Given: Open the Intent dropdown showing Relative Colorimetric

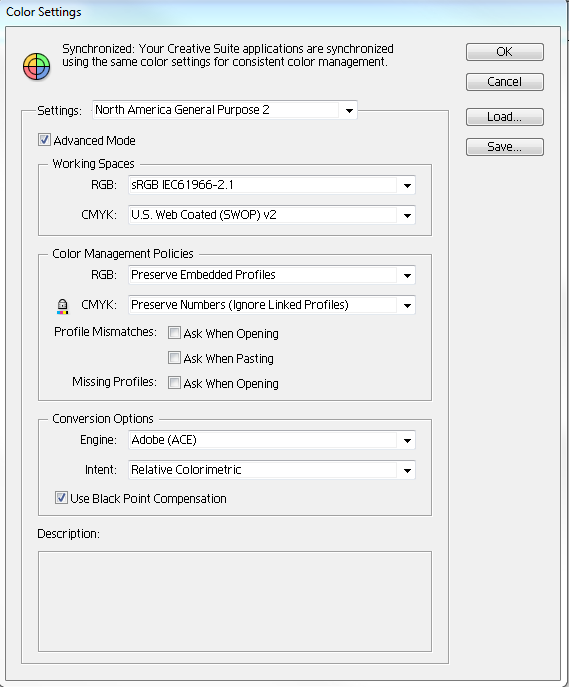Looking at the screenshot, I should [272, 470].
